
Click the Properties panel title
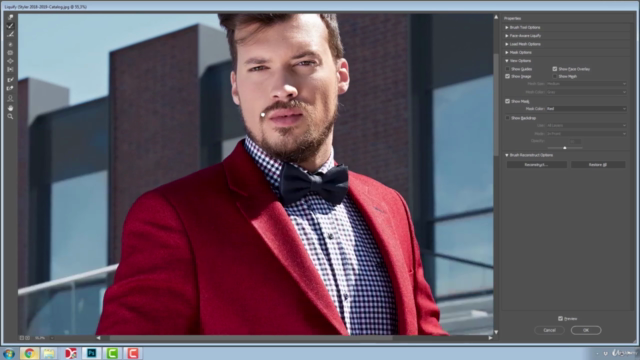click(x=512, y=18)
